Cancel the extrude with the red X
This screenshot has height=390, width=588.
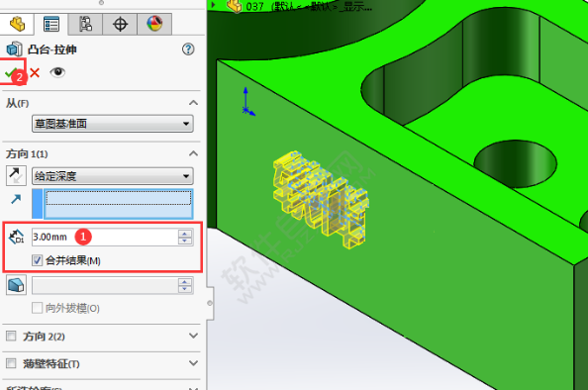point(35,72)
